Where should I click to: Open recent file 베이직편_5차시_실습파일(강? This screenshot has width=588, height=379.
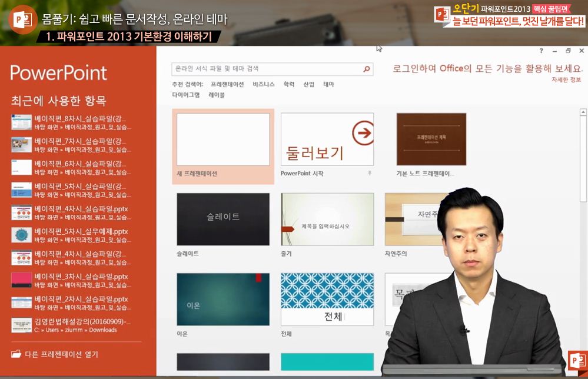pos(71,189)
